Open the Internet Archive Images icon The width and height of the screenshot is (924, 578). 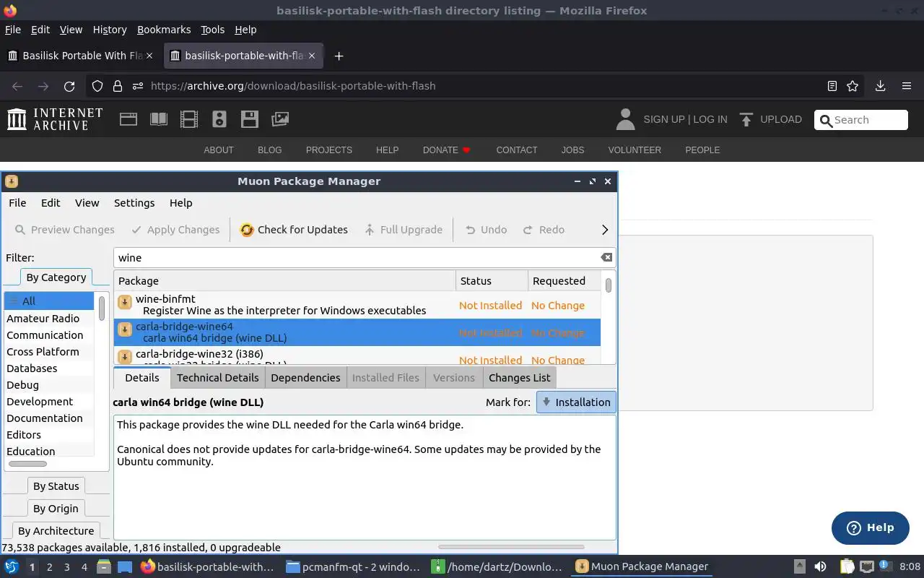pyautogui.click(x=280, y=119)
